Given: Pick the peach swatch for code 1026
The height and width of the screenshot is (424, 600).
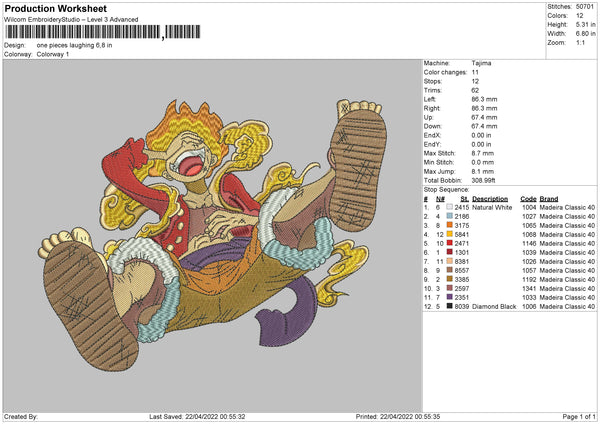Looking at the screenshot, I should pyautogui.click(x=449, y=261).
